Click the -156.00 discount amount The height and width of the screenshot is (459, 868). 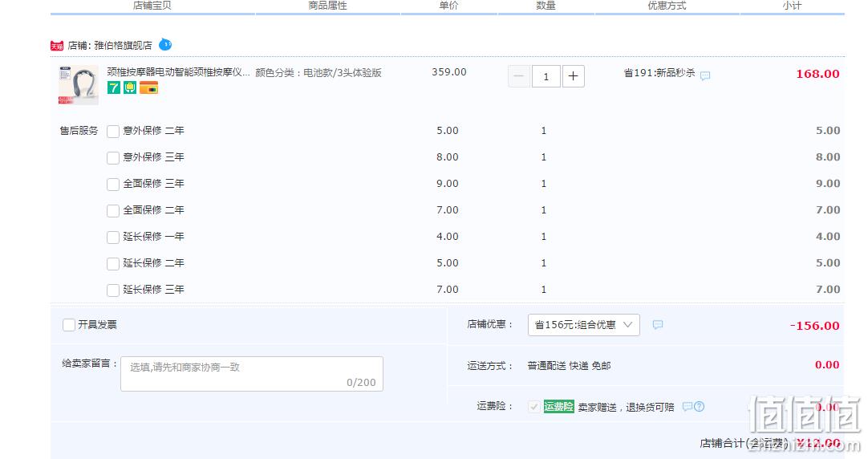814,326
